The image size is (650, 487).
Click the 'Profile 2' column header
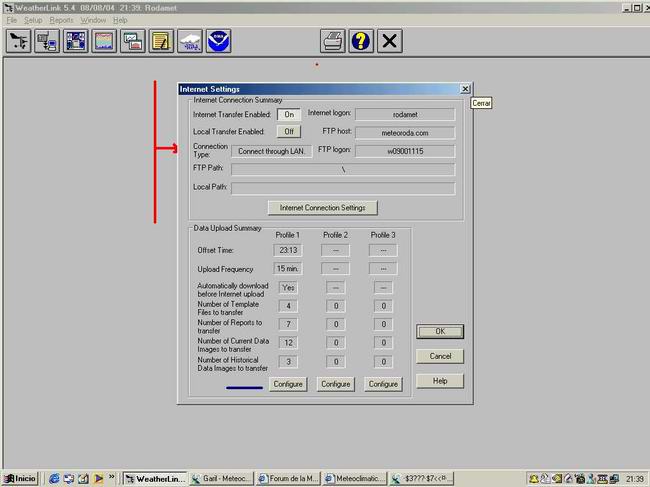(335, 235)
